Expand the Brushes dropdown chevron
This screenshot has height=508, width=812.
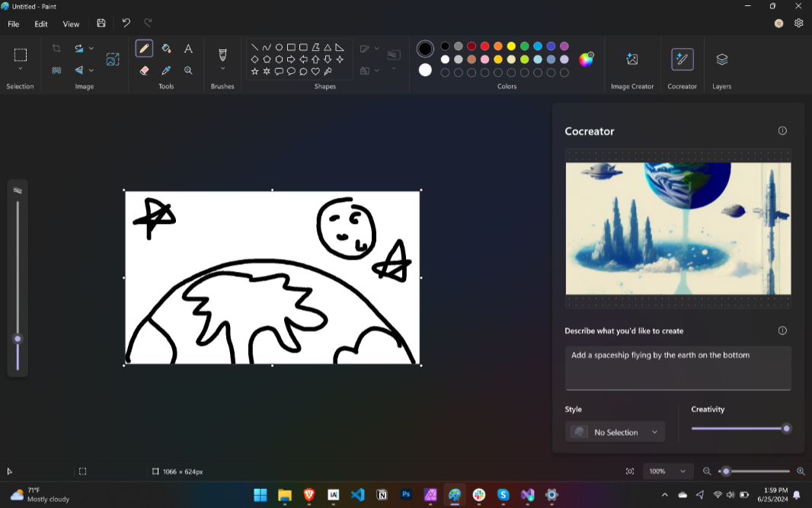222,69
